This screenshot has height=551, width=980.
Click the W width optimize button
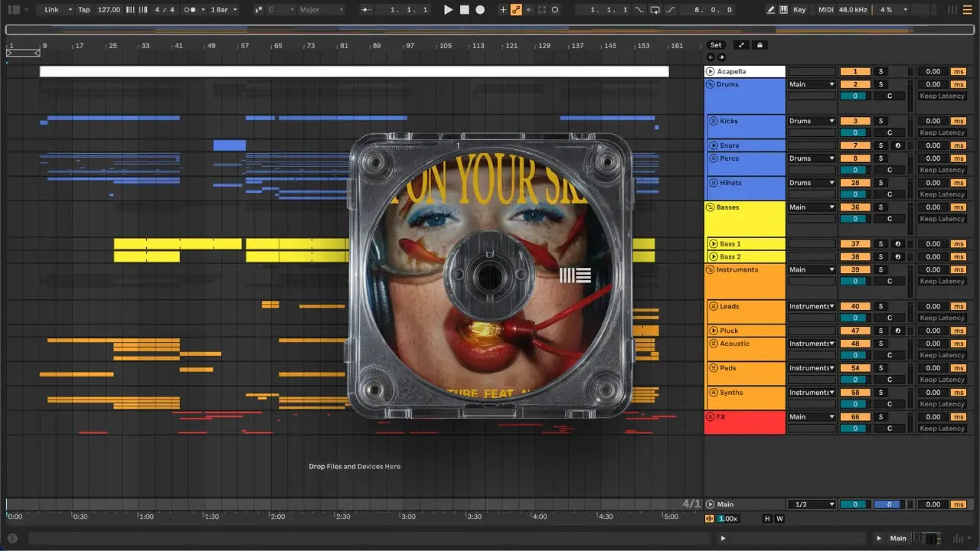(x=780, y=519)
